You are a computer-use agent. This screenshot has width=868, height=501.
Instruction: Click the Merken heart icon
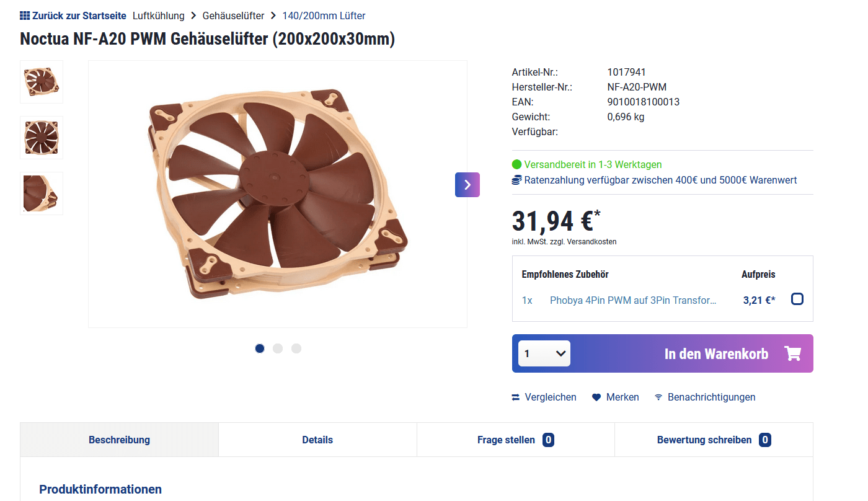pyautogui.click(x=596, y=397)
